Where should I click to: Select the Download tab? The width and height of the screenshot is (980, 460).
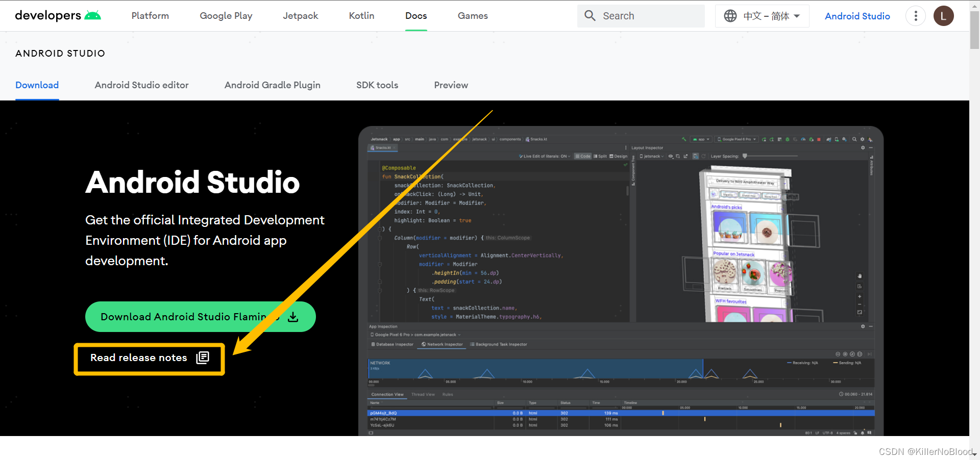point(37,85)
